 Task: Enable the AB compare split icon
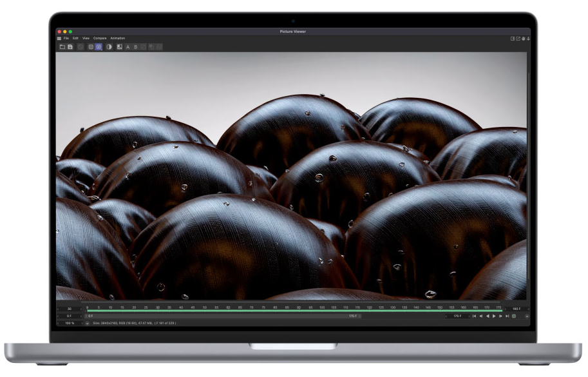(x=119, y=47)
